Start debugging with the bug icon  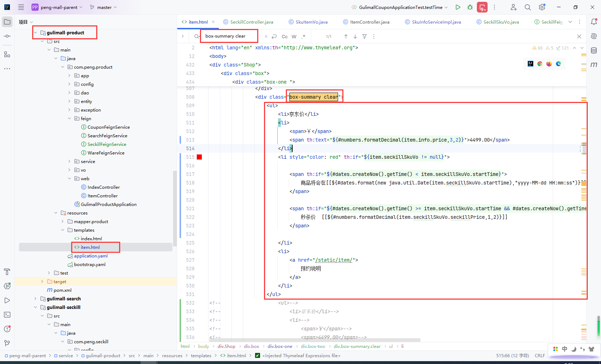click(x=470, y=7)
